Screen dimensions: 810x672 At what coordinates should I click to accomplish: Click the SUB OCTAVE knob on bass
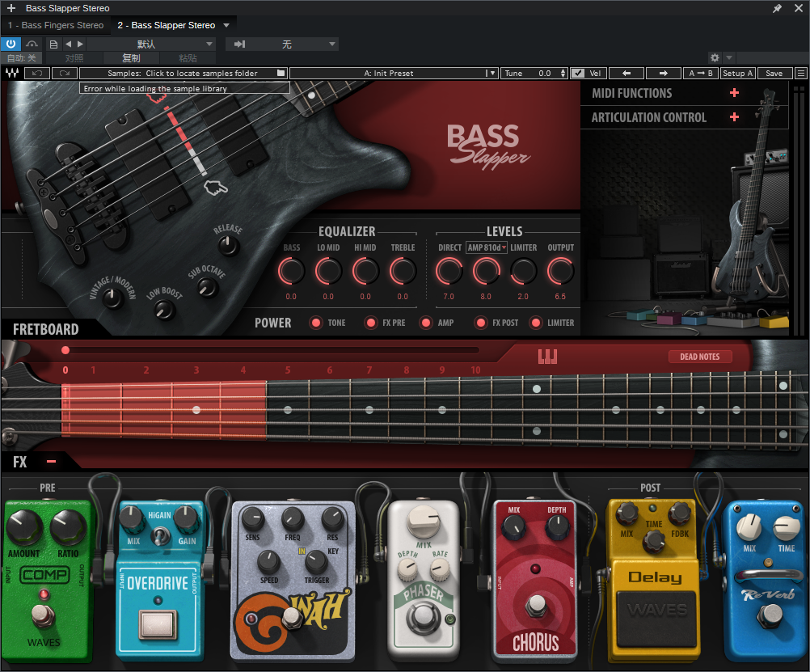tap(208, 287)
